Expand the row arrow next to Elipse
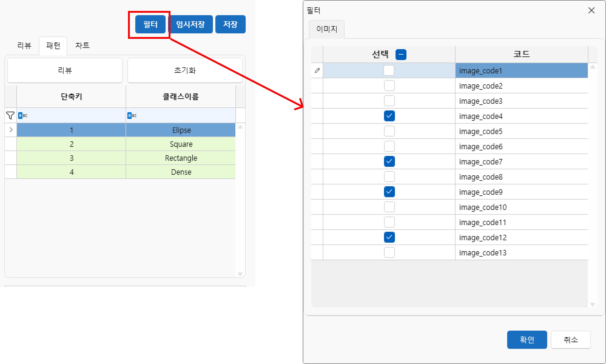The height and width of the screenshot is (364, 606). coord(11,130)
